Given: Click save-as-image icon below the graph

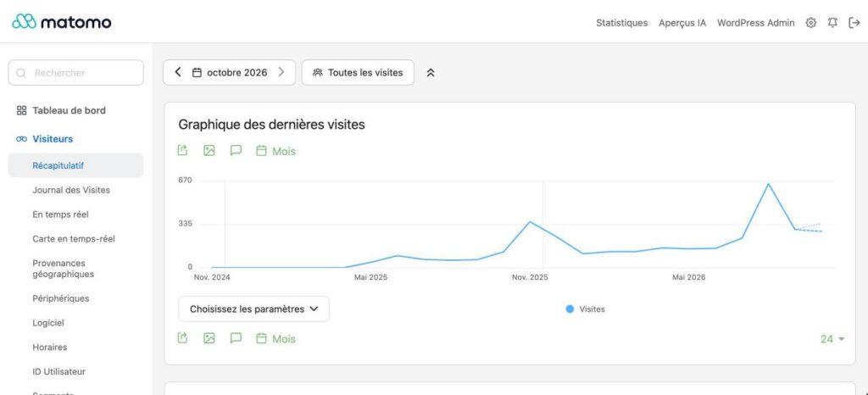Looking at the screenshot, I should coord(209,338).
